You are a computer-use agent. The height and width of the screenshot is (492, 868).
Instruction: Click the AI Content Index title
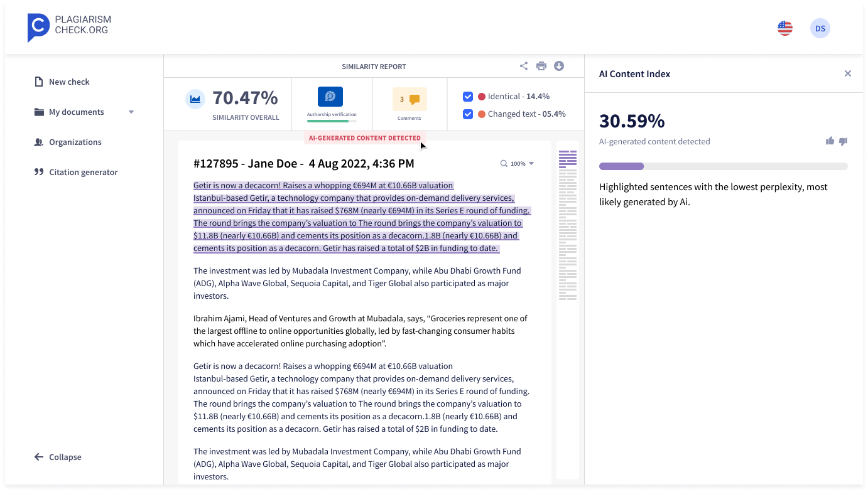click(634, 73)
